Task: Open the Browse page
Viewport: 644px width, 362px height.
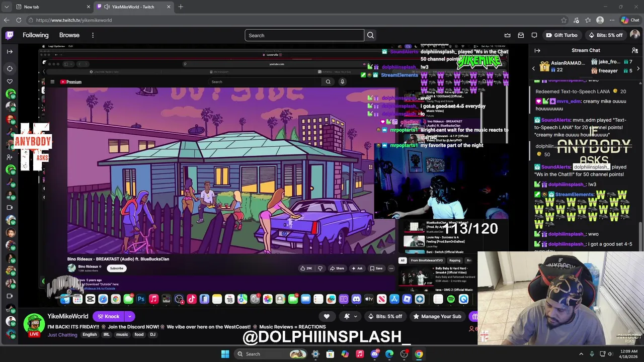Action: (x=69, y=35)
